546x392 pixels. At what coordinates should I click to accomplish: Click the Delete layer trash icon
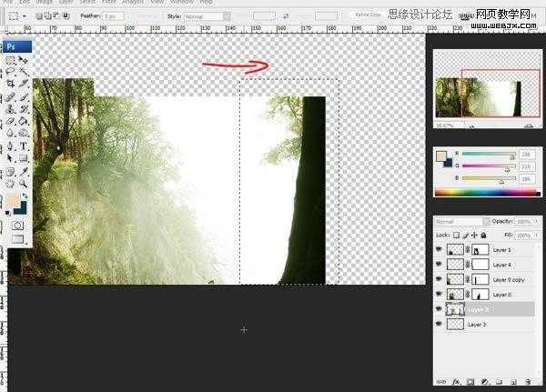pyautogui.click(x=527, y=382)
